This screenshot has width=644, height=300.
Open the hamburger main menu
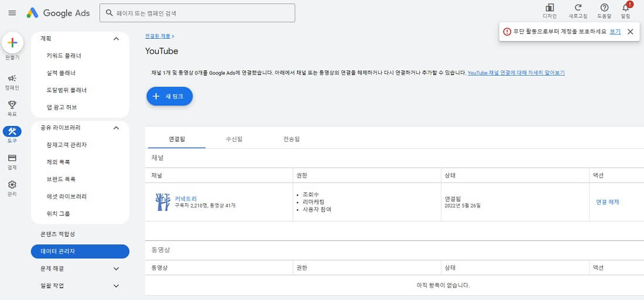click(x=12, y=13)
